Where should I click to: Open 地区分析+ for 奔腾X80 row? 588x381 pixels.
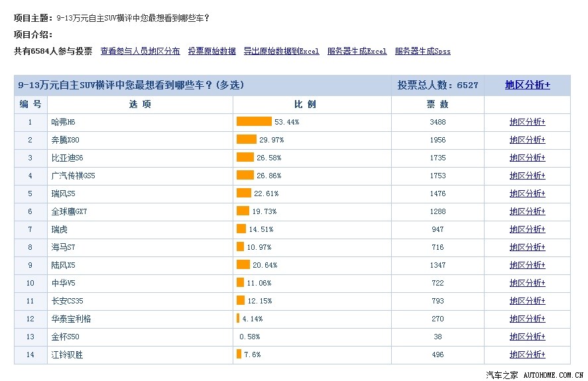coord(527,140)
